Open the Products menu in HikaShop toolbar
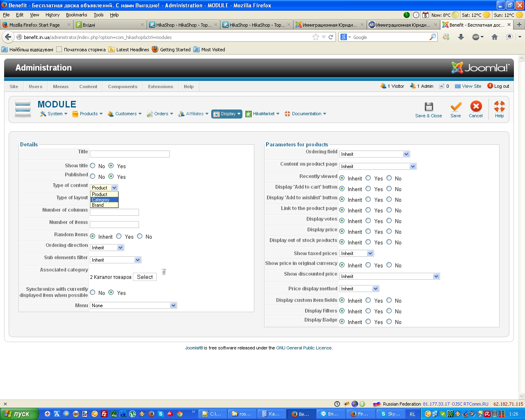Screen dimensions: 525x420 [87, 114]
